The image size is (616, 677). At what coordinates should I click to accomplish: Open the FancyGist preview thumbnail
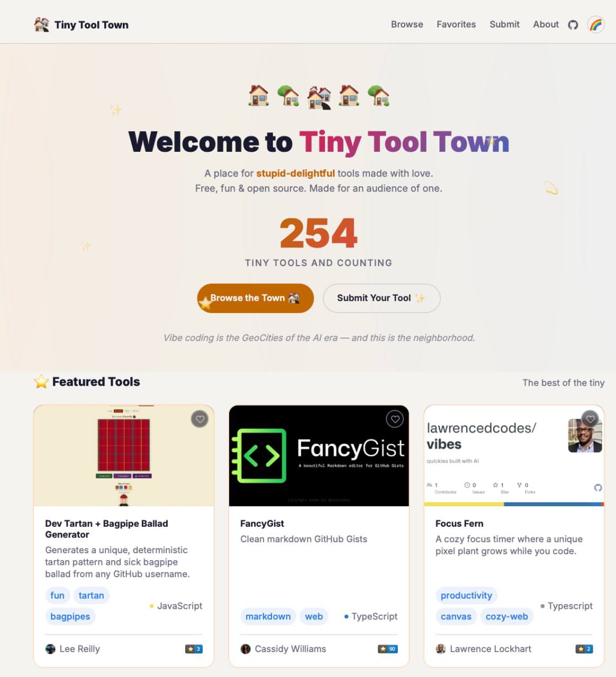pos(319,456)
